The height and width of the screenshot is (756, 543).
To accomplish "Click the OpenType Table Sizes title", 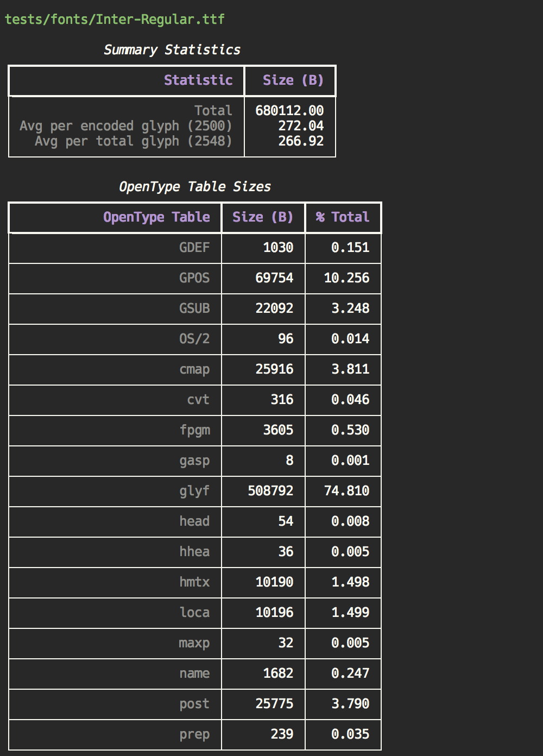I will point(194,187).
